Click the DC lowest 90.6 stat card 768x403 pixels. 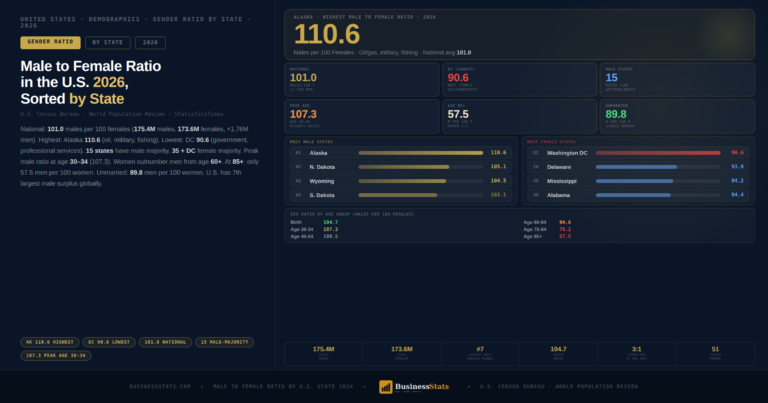point(520,79)
